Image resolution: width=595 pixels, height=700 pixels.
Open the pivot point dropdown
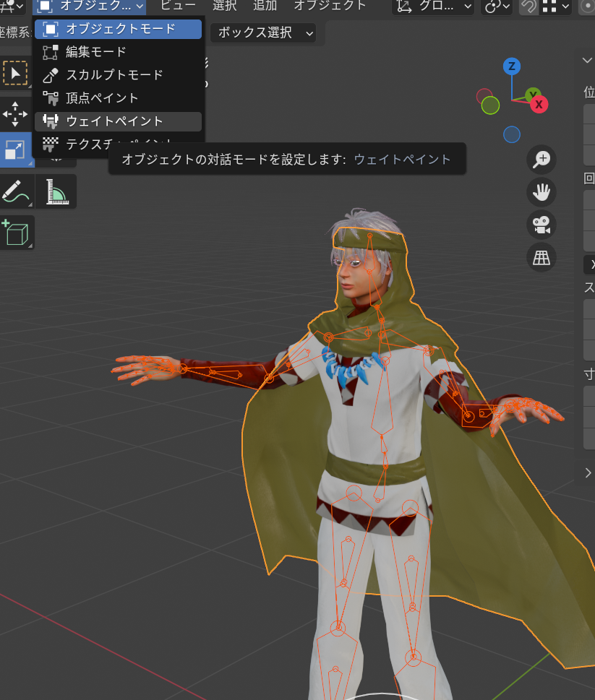point(496,7)
